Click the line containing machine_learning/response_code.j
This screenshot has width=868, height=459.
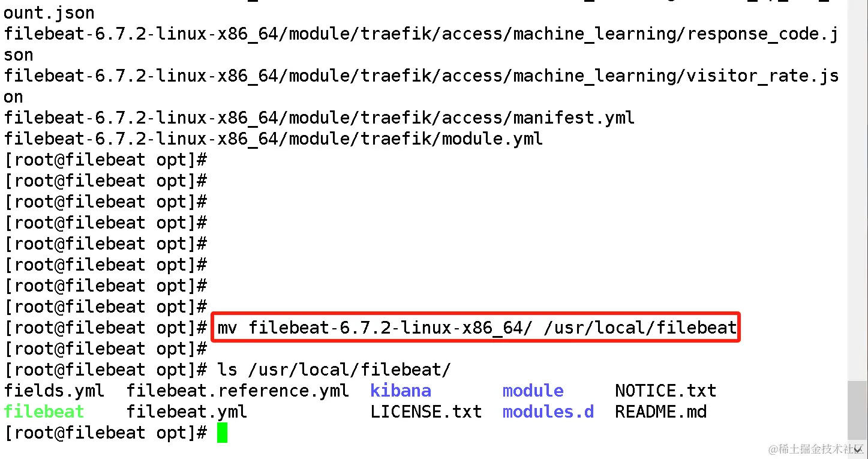pyautogui.click(x=421, y=34)
